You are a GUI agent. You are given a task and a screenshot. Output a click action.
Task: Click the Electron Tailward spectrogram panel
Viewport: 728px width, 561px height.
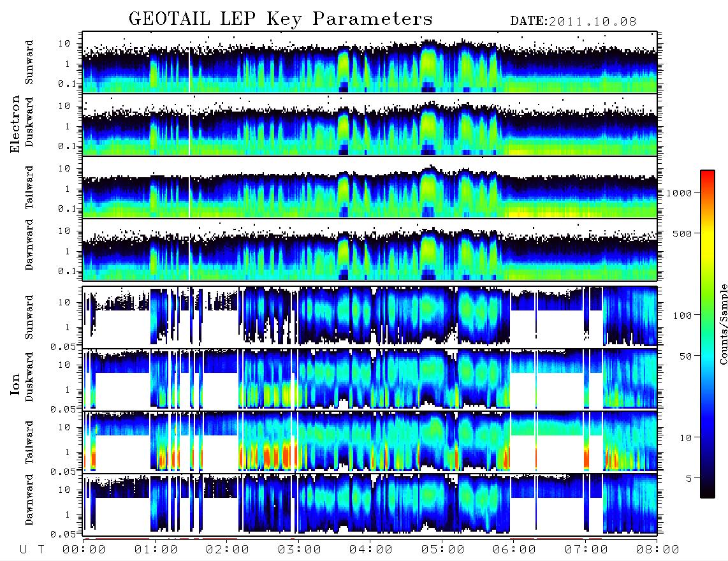[370, 187]
